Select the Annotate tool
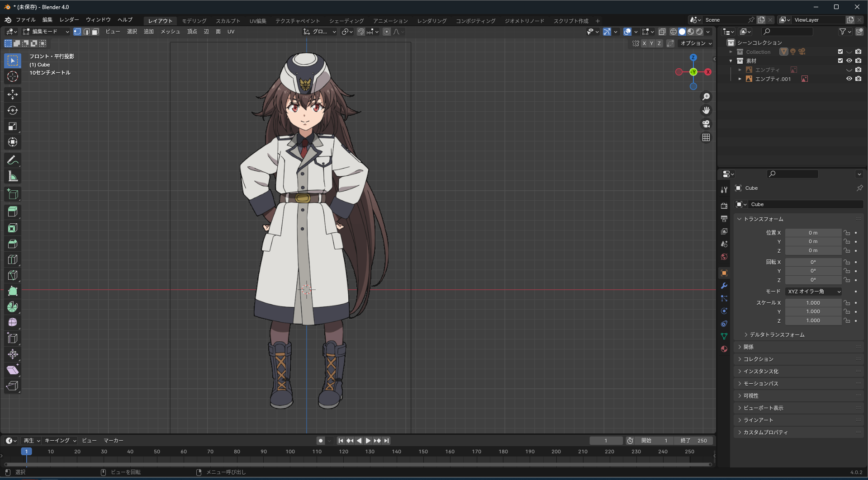 pos(13,160)
